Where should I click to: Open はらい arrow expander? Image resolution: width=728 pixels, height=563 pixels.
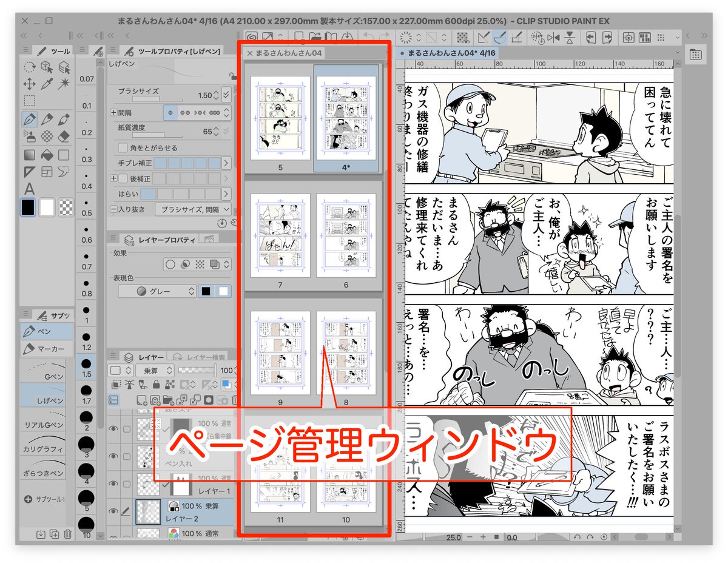(x=226, y=194)
